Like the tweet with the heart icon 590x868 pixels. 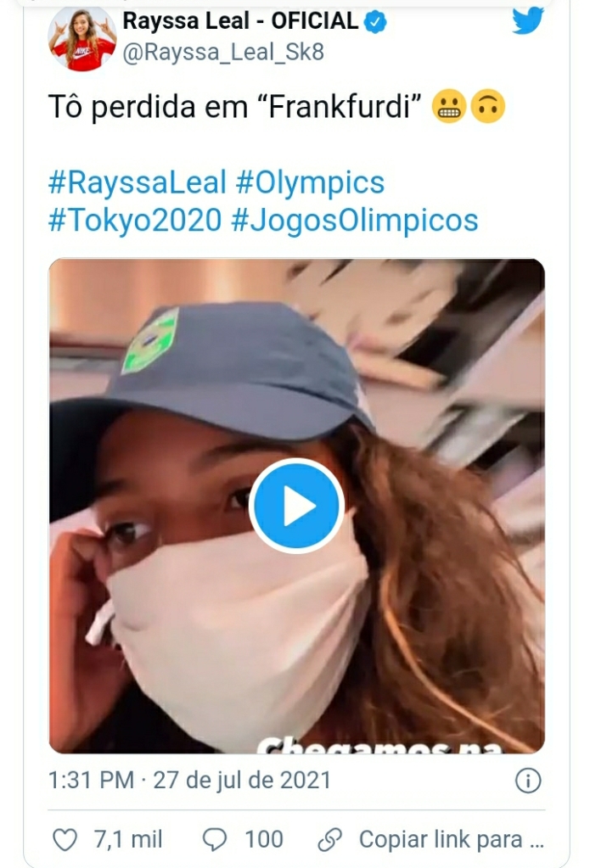[x=65, y=840]
